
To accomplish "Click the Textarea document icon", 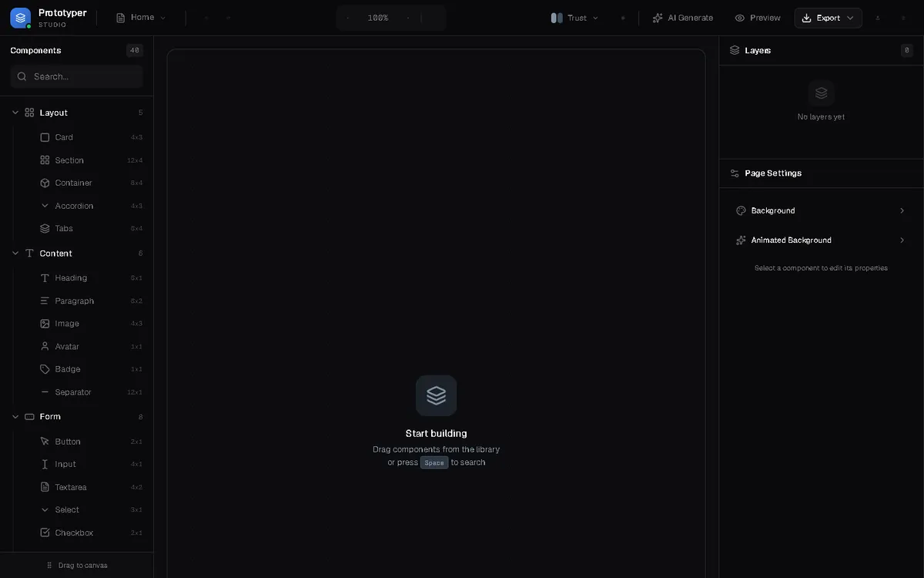I will pos(45,487).
